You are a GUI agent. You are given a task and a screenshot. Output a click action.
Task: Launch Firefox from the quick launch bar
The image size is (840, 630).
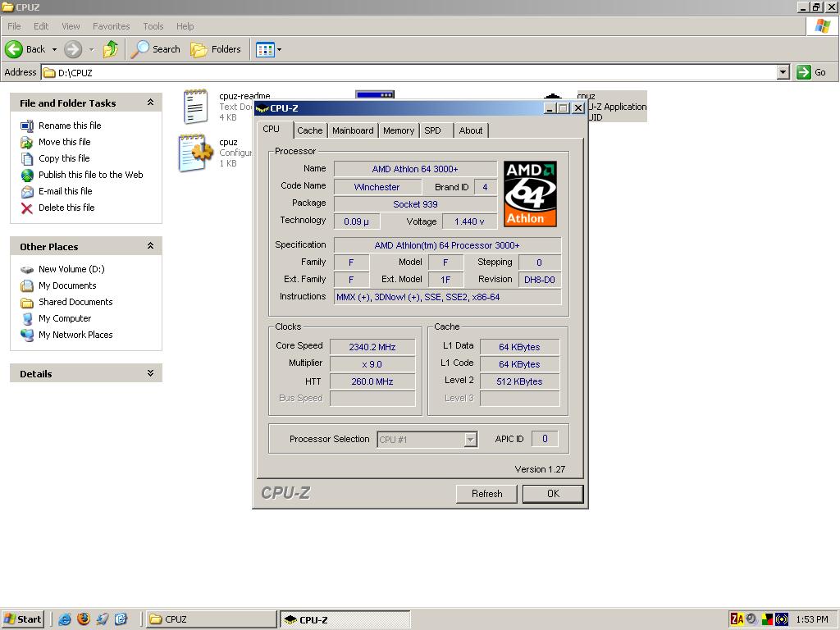coord(83,619)
